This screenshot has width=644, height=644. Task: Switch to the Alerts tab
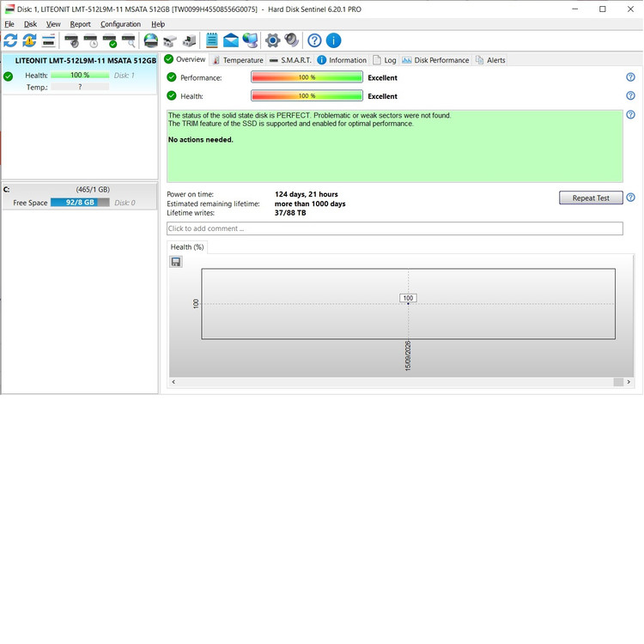point(490,60)
